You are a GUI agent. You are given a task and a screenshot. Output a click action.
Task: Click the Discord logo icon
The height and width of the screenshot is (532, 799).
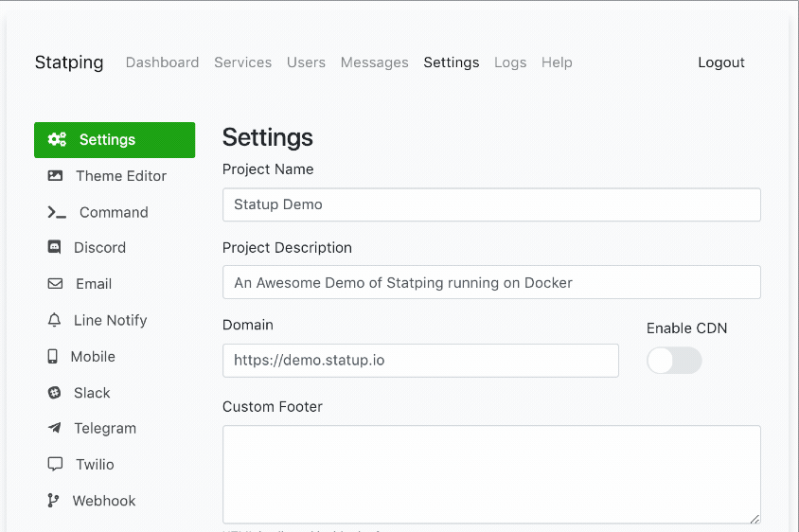[54, 248]
